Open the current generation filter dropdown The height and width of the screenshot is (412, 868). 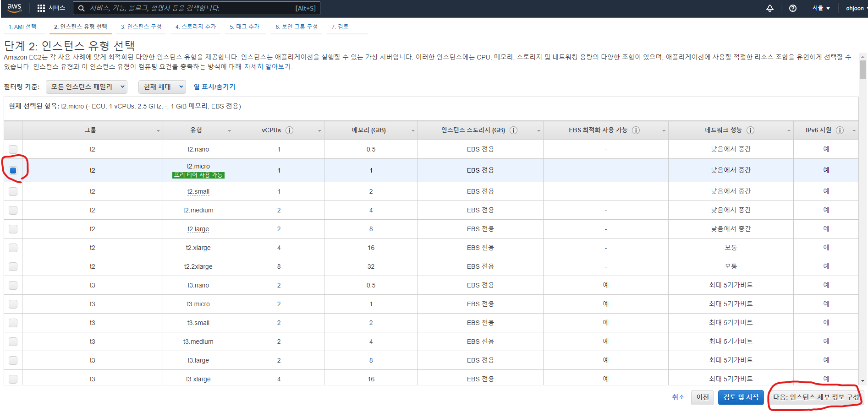coord(162,87)
